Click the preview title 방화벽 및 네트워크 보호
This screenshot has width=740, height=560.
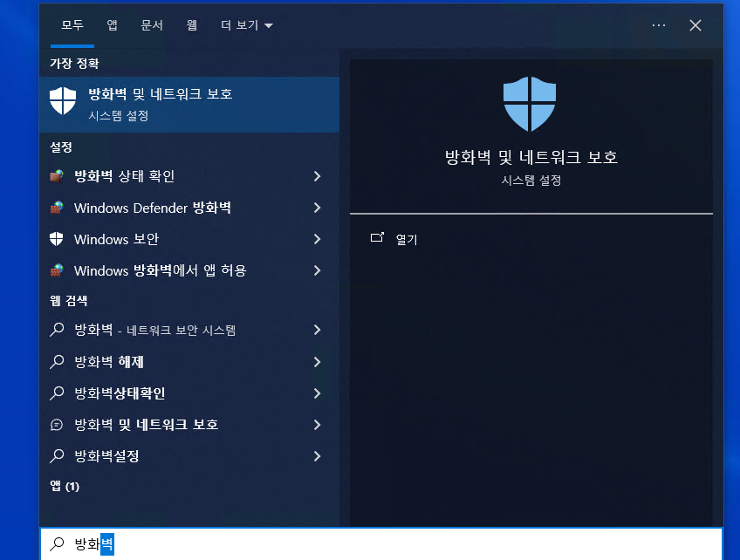(x=531, y=157)
